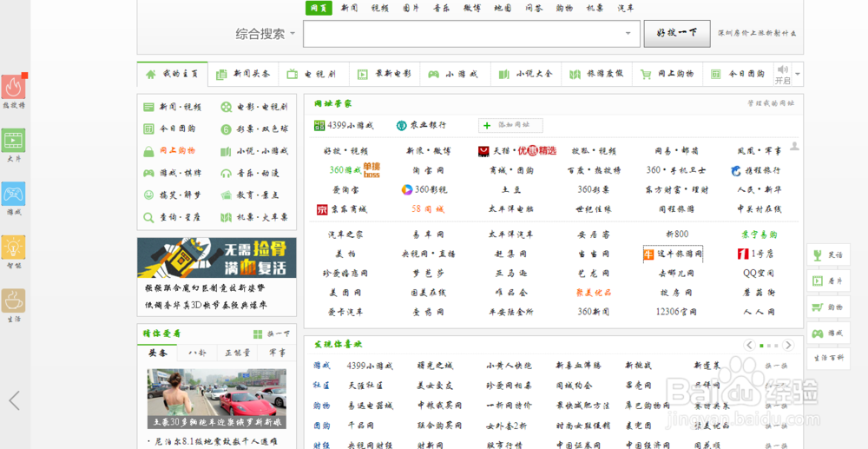Click the user avatar icon near 凤凰·军事
Image resolution: width=868 pixels, height=449 pixels.
tap(794, 146)
